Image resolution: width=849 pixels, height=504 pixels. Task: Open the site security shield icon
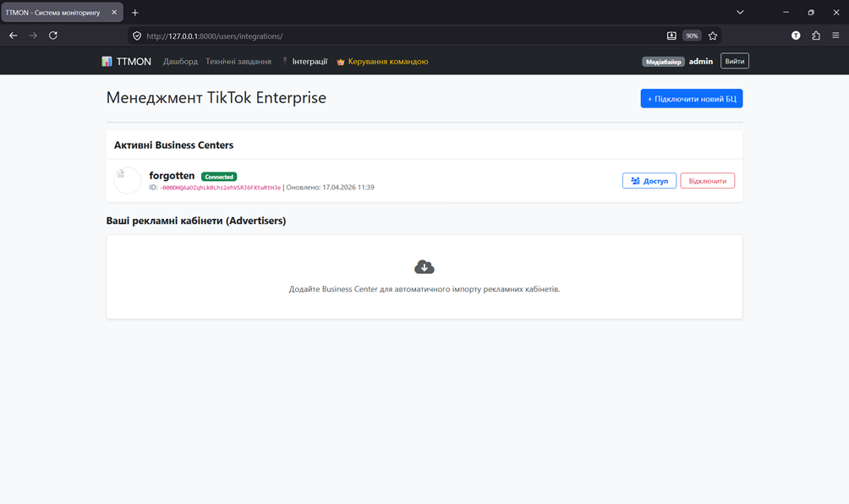point(137,36)
